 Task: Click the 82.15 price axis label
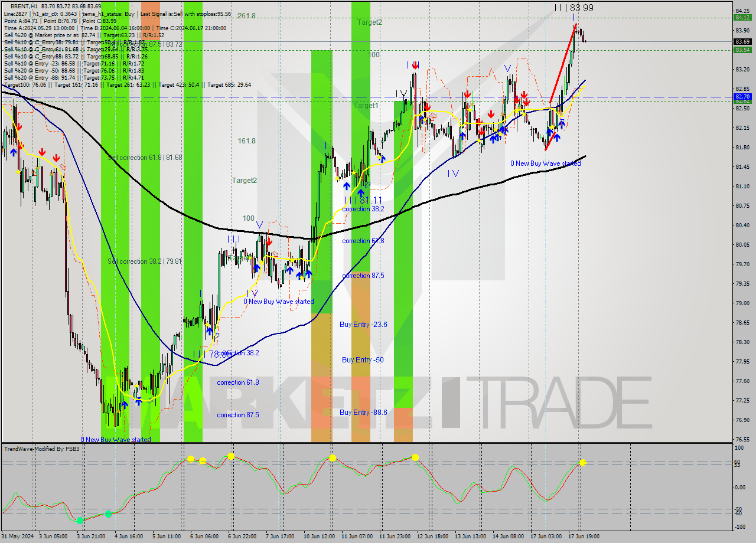[x=742, y=128]
